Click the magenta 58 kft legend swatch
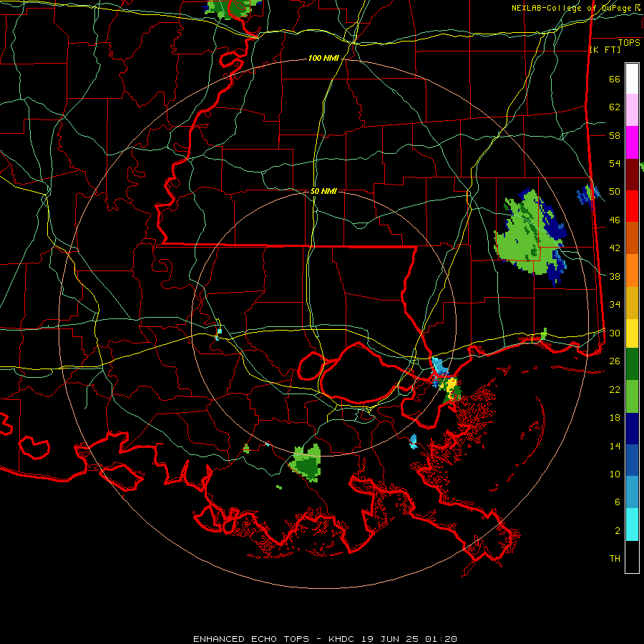 coord(632,142)
